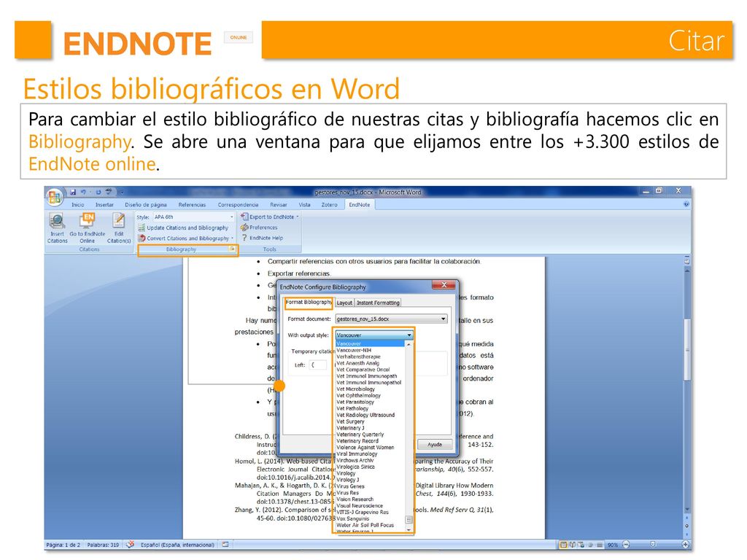
Task: Click the zoom in plus button
Action: [686, 545]
